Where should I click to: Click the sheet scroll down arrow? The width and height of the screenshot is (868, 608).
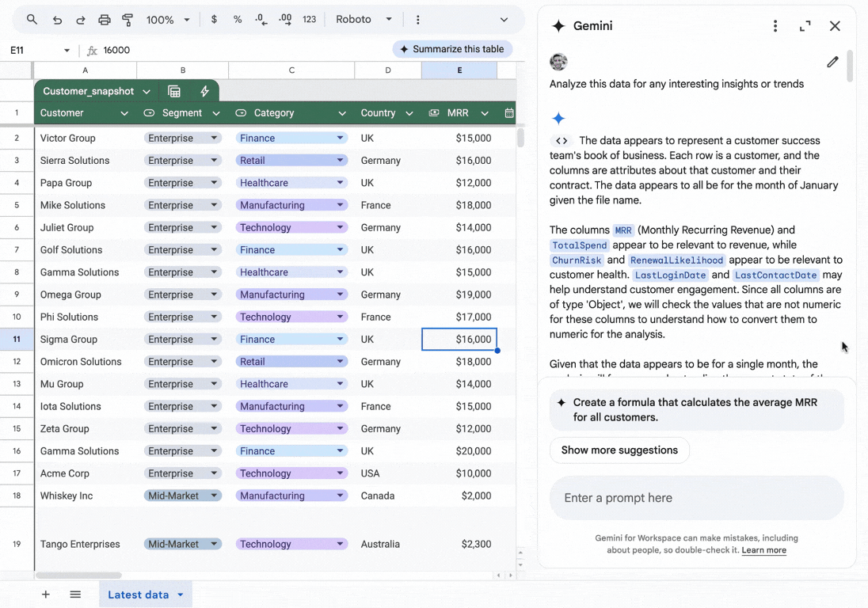pos(520,564)
